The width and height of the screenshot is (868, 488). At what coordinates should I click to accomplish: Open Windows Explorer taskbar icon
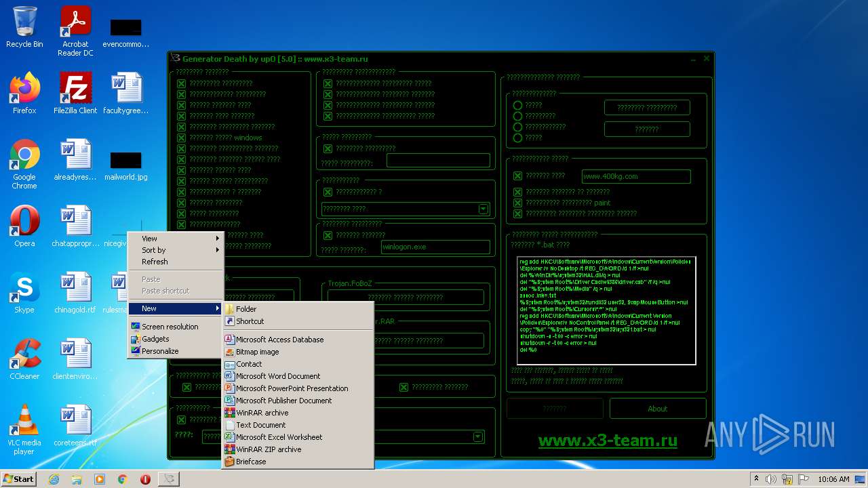[x=77, y=479]
